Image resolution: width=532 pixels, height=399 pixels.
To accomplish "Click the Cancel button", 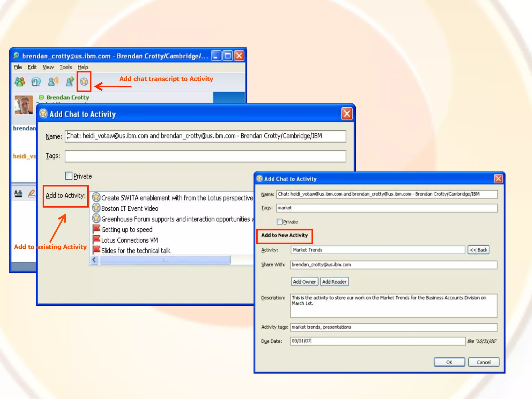I will click(484, 362).
